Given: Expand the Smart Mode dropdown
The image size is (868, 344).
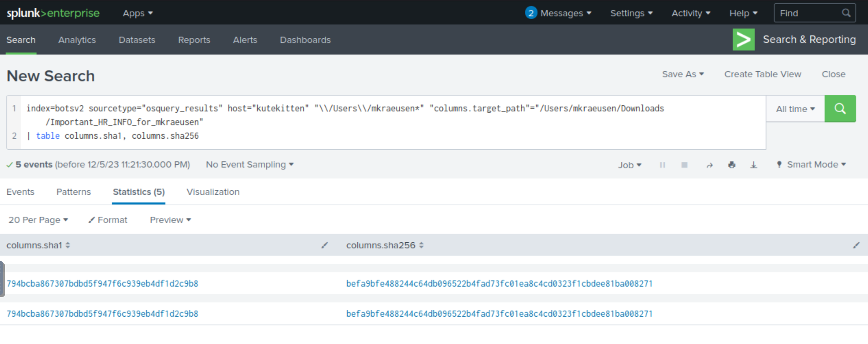Looking at the screenshot, I should tap(812, 165).
